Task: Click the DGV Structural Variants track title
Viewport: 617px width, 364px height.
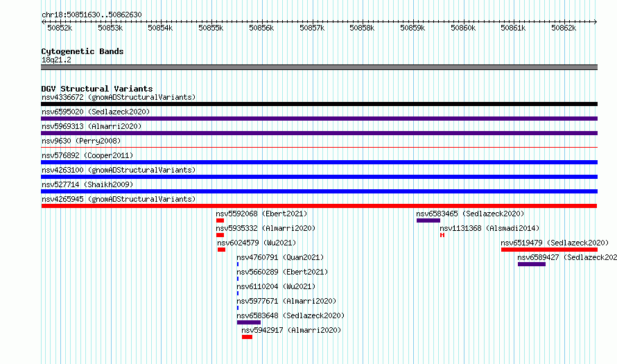Action: [x=97, y=89]
